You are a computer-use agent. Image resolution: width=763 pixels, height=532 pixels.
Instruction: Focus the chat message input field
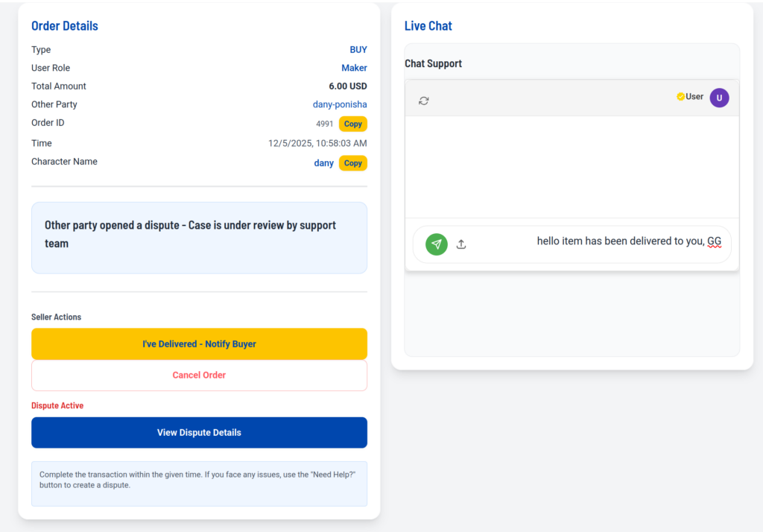click(596, 242)
